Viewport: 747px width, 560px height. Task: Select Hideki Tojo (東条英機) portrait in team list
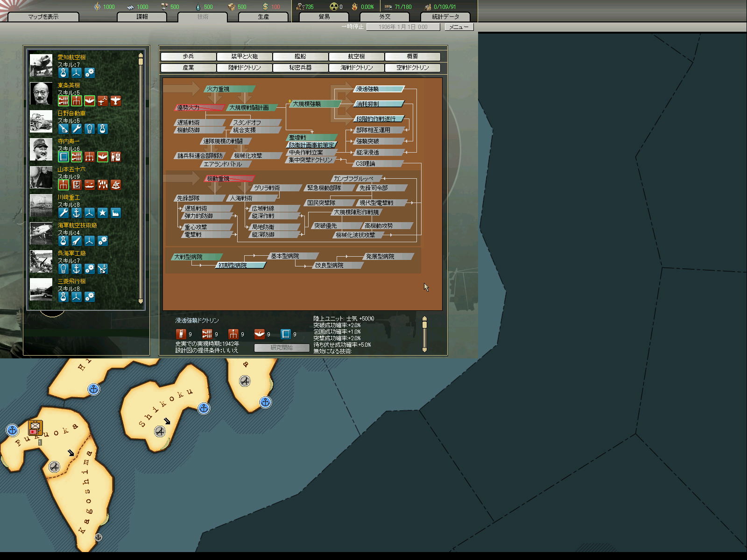pyautogui.click(x=41, y=94)
